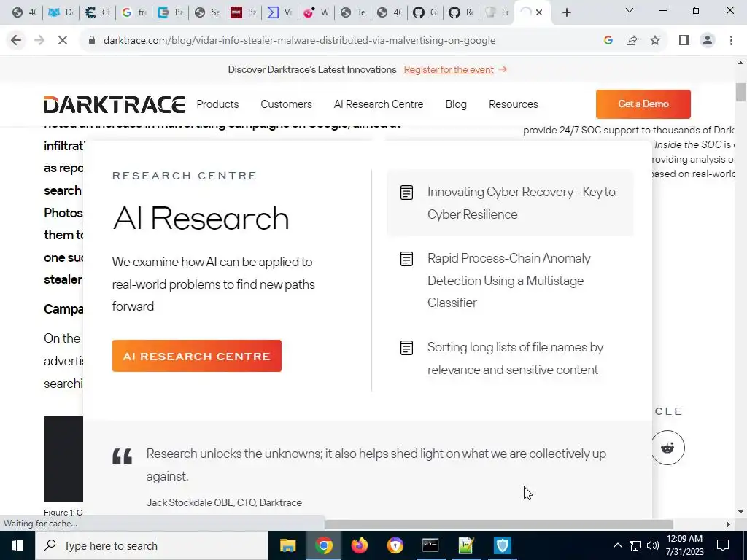
Task: View site information lock icon
Action: 92,41
